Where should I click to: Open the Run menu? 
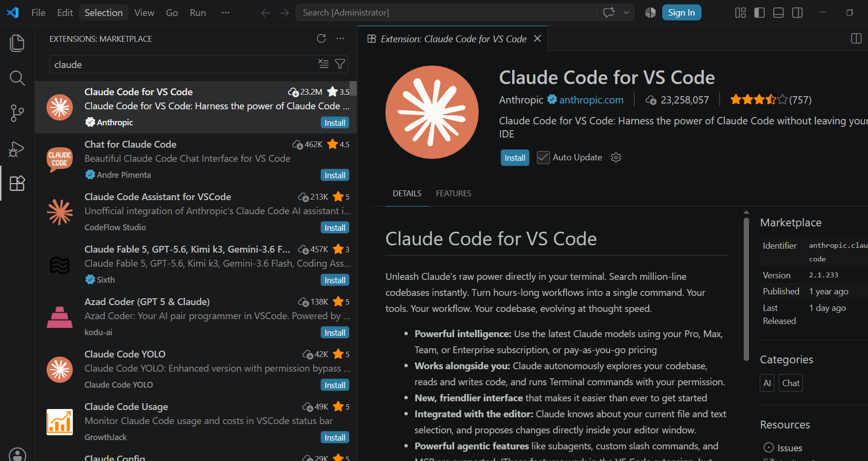pos(198,13)
